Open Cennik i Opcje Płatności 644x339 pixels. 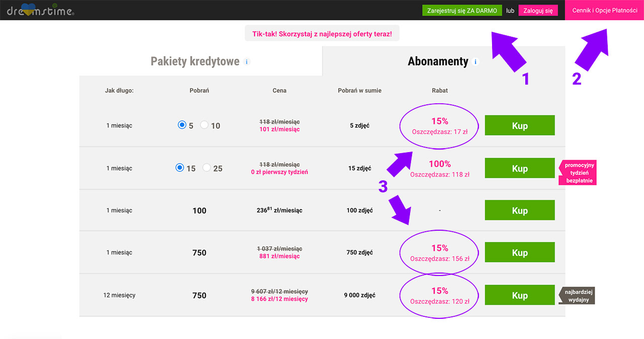pos(604,11)
